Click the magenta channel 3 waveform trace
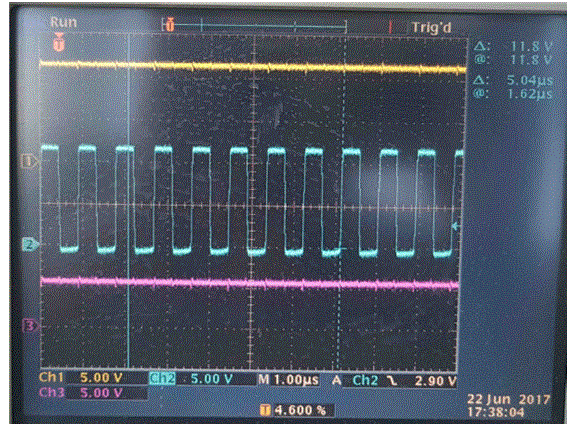 coord(249,283)
